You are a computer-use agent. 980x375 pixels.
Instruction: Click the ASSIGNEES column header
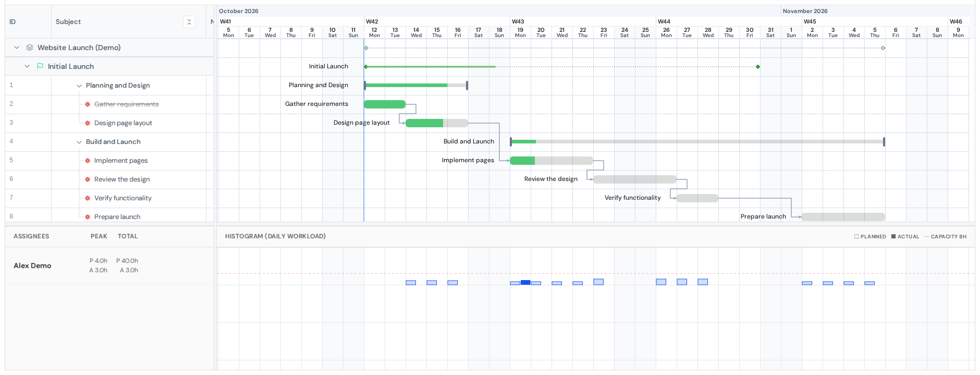(31, 236)
